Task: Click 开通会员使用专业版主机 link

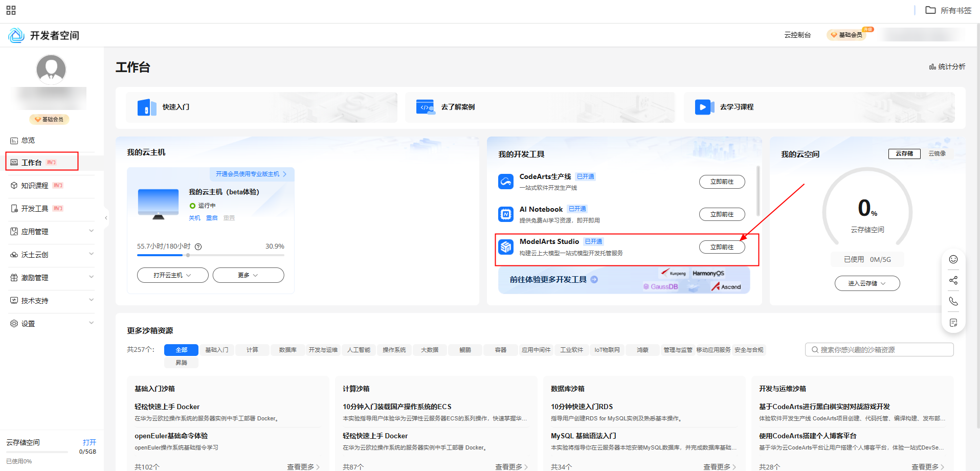Action: (x=251, y=174)
